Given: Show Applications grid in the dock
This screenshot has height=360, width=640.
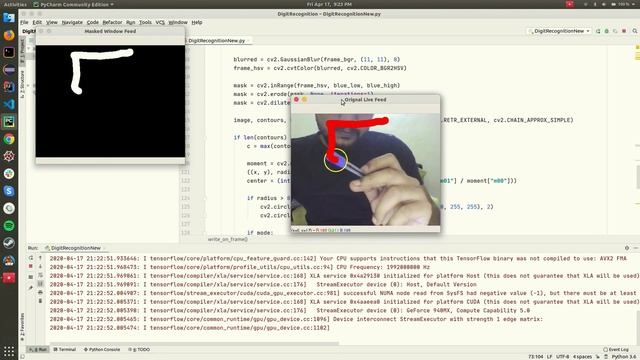Looking at the screenshot, I should pos(9,351).
